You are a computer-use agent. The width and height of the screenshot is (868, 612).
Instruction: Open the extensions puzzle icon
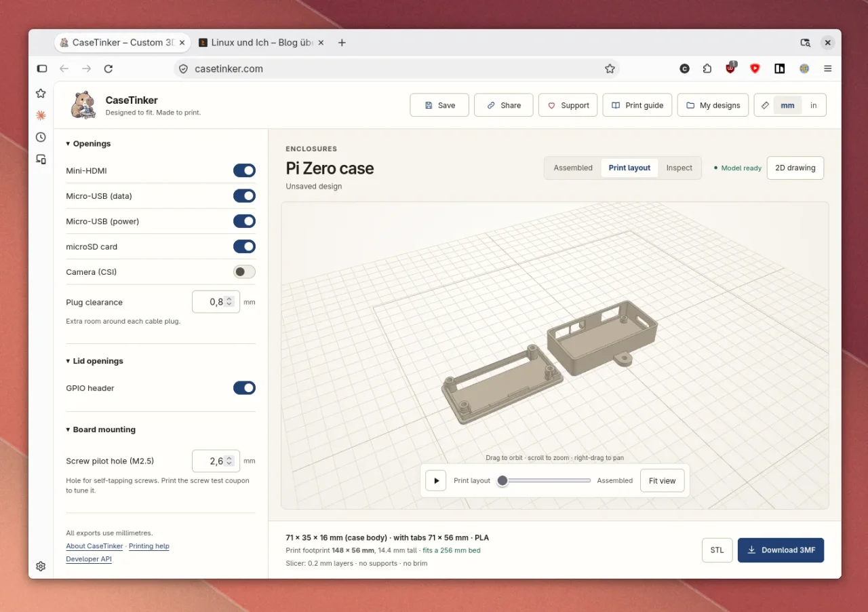tap(707, 69)
